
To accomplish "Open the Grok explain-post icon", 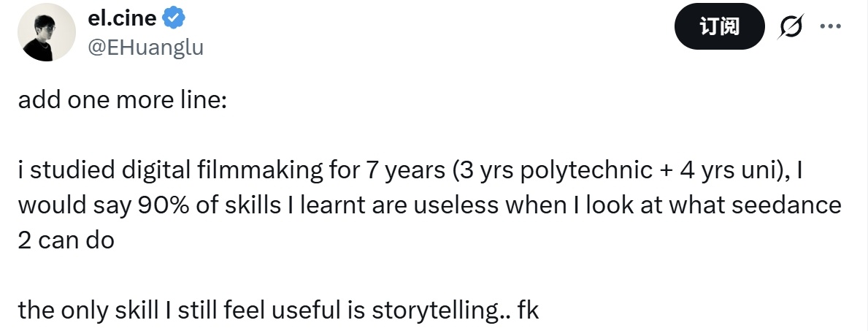I will (791, 28).
